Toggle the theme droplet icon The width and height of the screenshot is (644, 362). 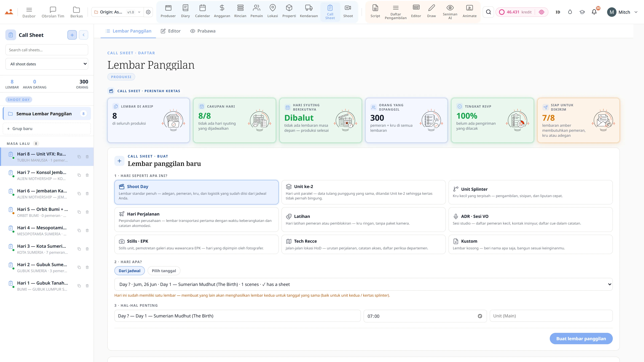click(x=570, y=12)
